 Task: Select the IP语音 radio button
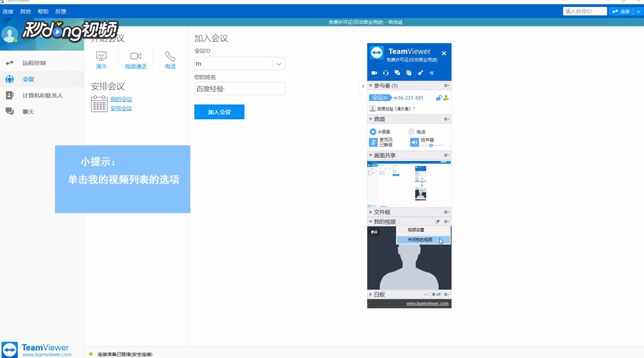point(373,132)
